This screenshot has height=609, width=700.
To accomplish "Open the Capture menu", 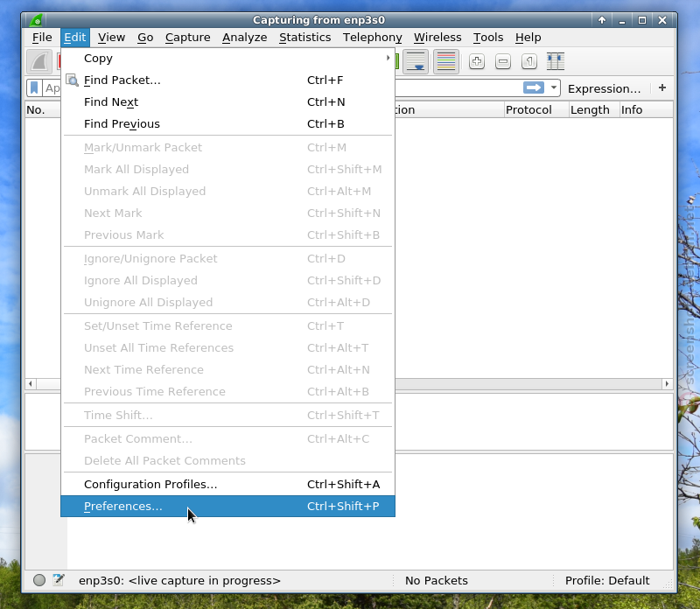I will pyautogui.click(x=187, y=38).
